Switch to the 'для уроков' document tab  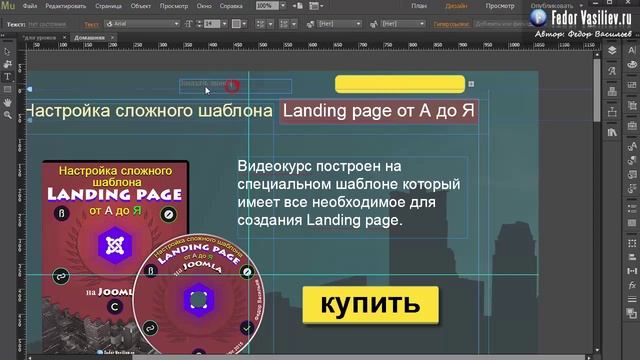pos(40,38)
